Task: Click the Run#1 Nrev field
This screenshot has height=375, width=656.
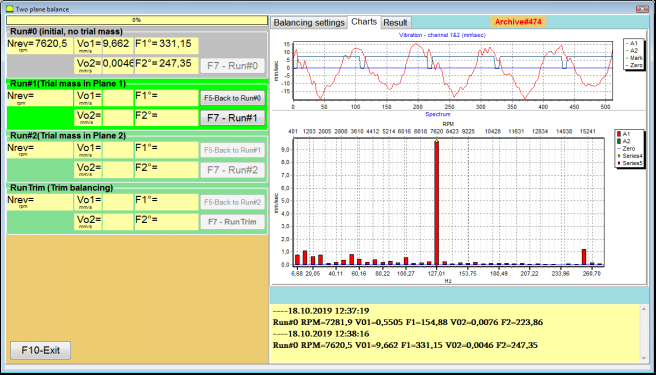Action: 40,98
